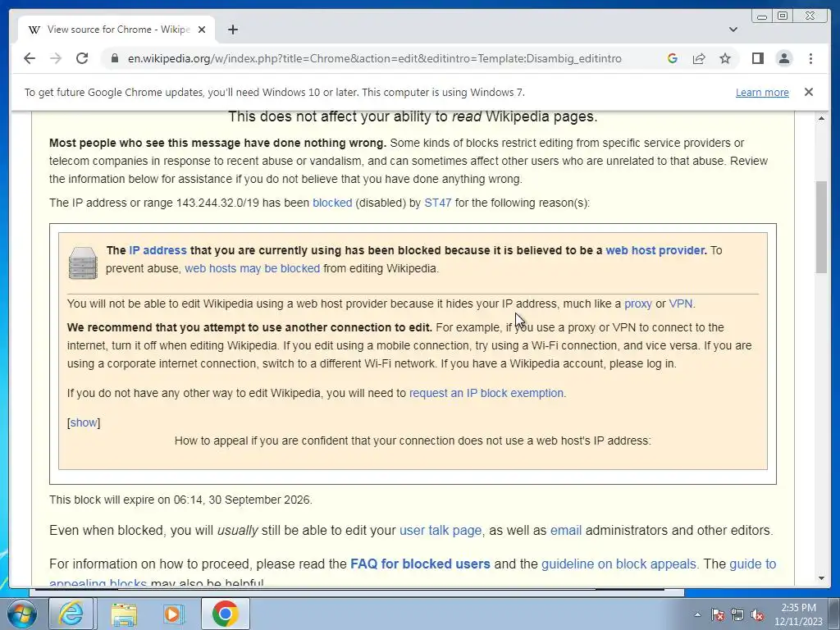Click the Chrome taskbar icon
The image size is (840, 630).
225,614
